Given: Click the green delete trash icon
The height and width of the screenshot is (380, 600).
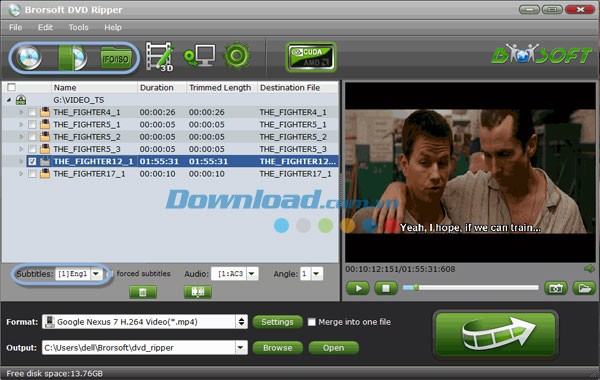Looking at the screenshot, I should coord(143,292).
